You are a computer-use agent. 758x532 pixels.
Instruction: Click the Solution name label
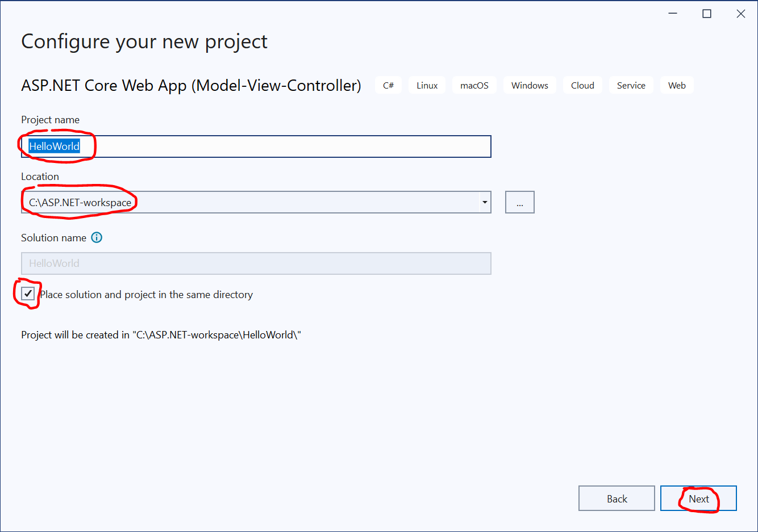pyautogui.click(x=53, y=238)
